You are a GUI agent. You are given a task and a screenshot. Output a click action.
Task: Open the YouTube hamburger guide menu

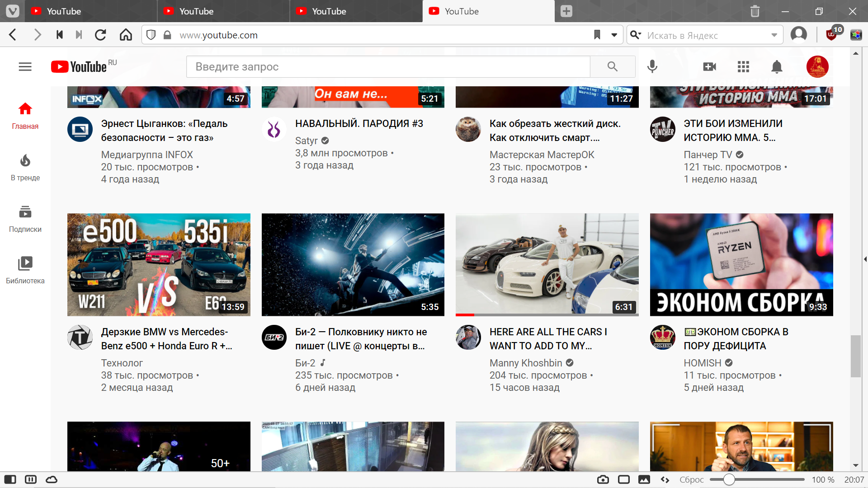(25, 67)
